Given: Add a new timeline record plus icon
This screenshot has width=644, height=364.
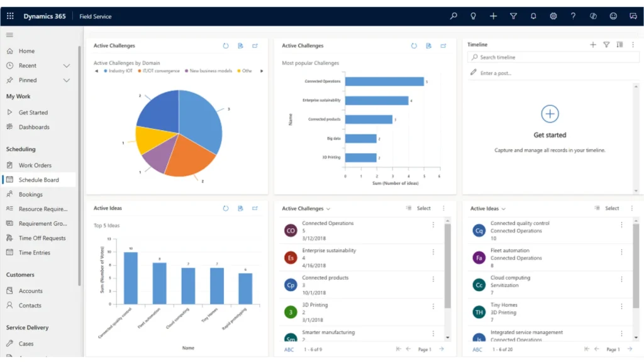Looking at the screenshot, I should (592, 45).
